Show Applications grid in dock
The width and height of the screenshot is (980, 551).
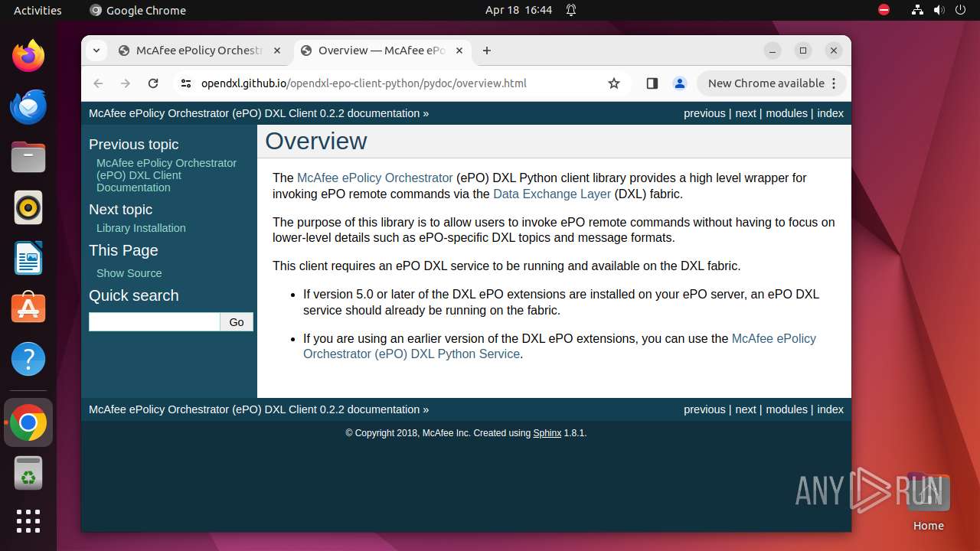[x=28, y=521]
